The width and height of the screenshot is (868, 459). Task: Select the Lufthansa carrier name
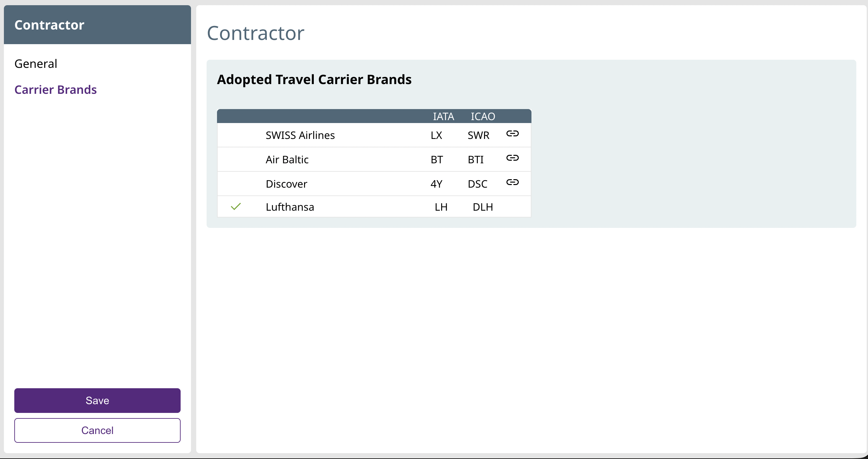[x=290, y=207]
